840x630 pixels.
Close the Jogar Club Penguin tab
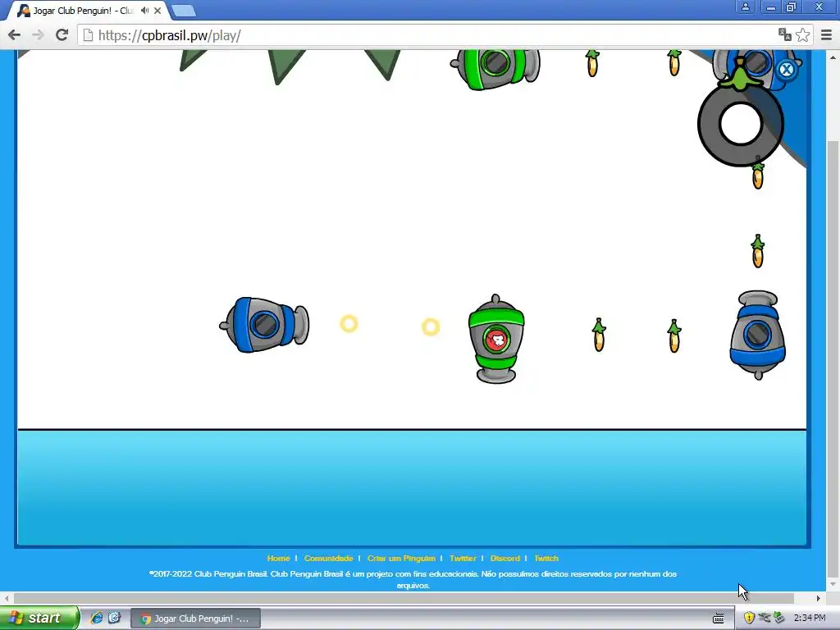(157, 10)
